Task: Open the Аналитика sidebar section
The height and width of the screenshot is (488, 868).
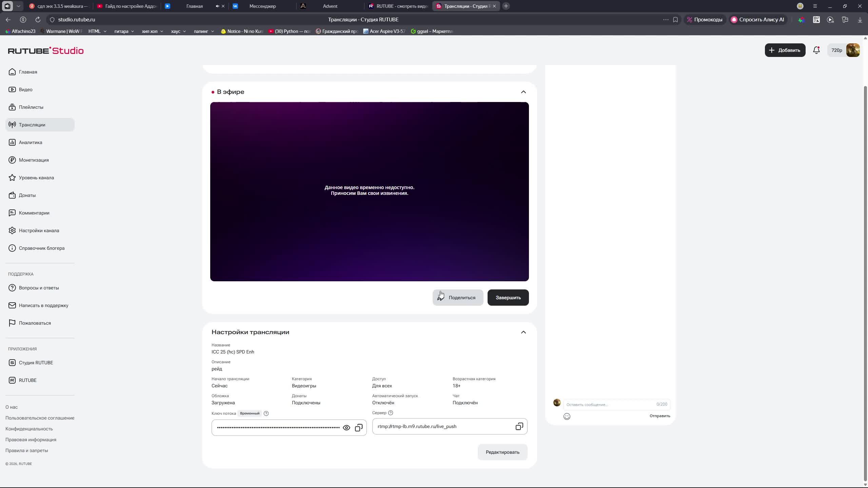Action: [x=31, y=142]
